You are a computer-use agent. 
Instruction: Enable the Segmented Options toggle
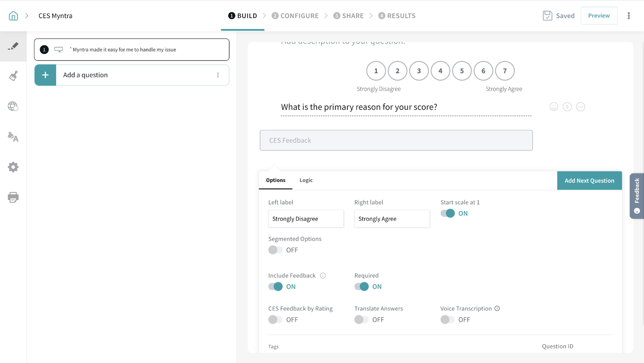(x=275, y=250)
